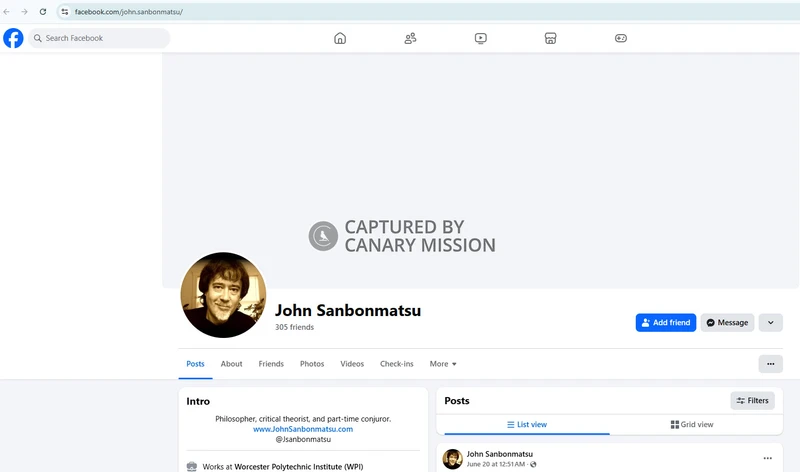This screenshot has width=800, height=472.
Task: Go to the Home feed icon
Action: [x=340, y=38]
